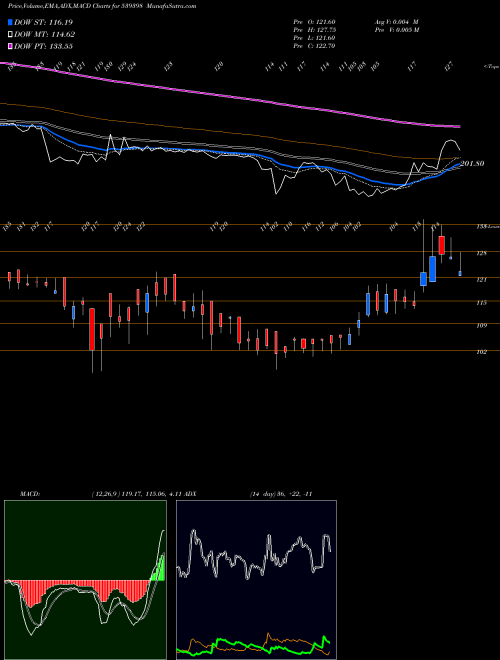Viewport: 500px width, 660px height.
Task: Click the 'Pre H: 127.75' value
Action: 314,30
